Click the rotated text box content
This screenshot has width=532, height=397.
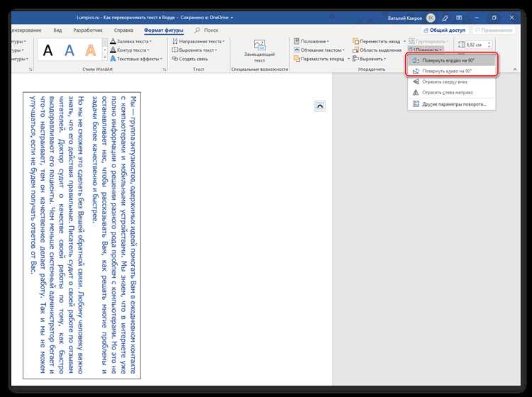82,235
